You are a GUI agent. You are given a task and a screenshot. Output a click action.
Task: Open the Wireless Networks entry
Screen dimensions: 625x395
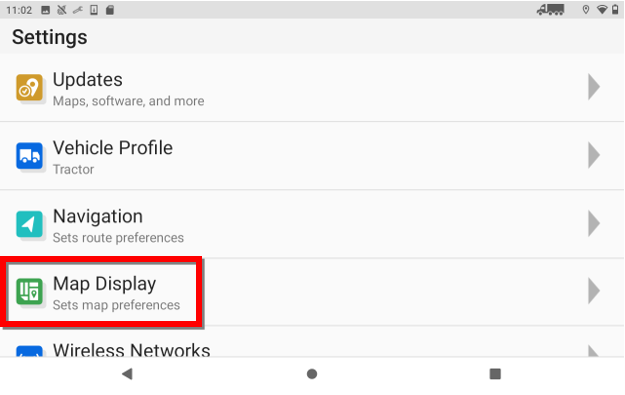312,342
